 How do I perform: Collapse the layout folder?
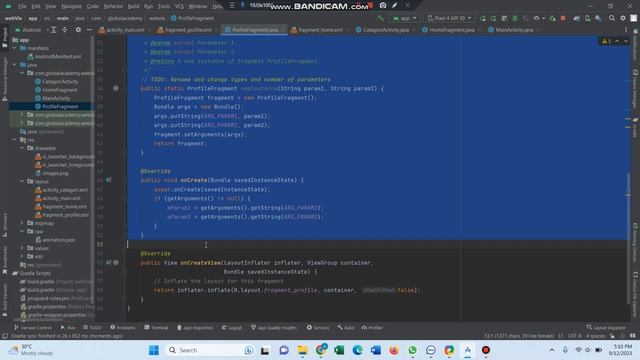[x=22, y=181]
